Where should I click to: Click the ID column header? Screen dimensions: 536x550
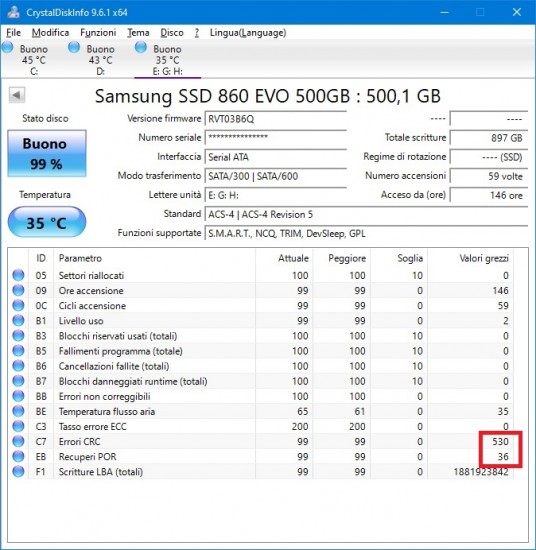point(41,258)
